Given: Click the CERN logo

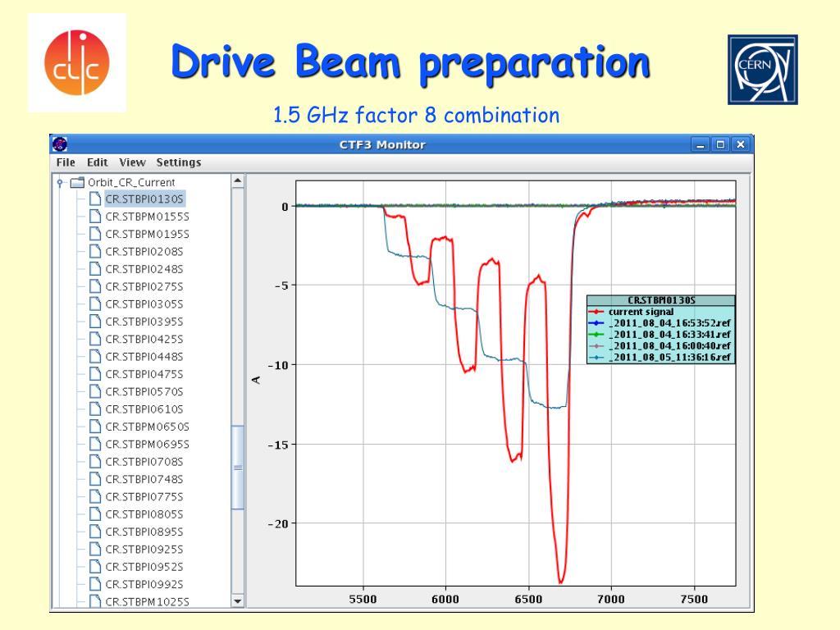Looking at the screenshot, I should (x=762, y=70).
